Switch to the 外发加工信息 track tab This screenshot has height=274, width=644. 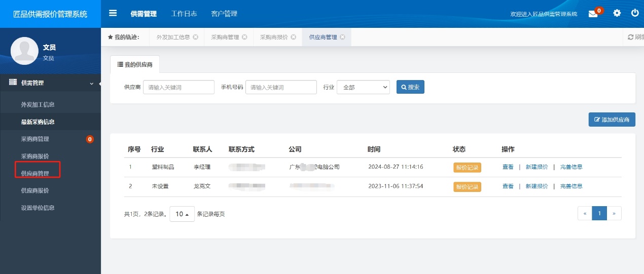(173, 37)
